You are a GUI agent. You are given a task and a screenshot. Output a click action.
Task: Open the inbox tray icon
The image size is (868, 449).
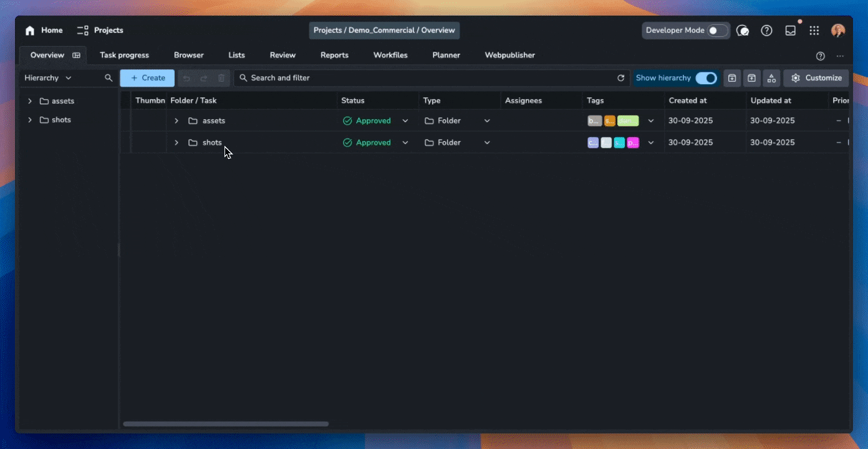point(790,31)
